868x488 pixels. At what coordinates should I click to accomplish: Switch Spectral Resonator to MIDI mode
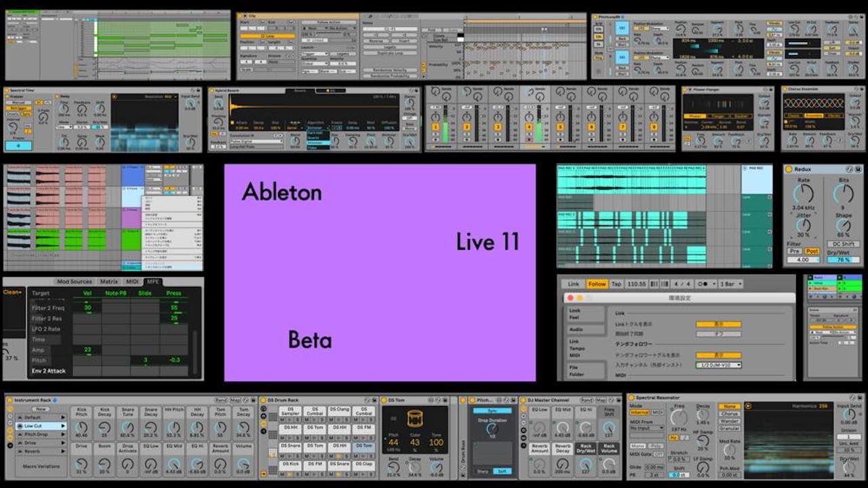tap(658, 413)
